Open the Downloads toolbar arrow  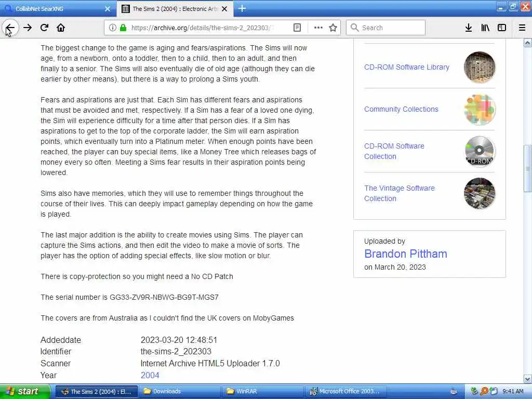468,28
